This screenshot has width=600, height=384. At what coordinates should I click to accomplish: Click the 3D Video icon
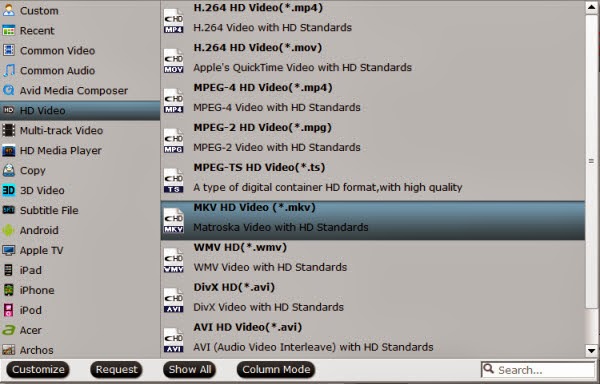[x=8, y=190]
